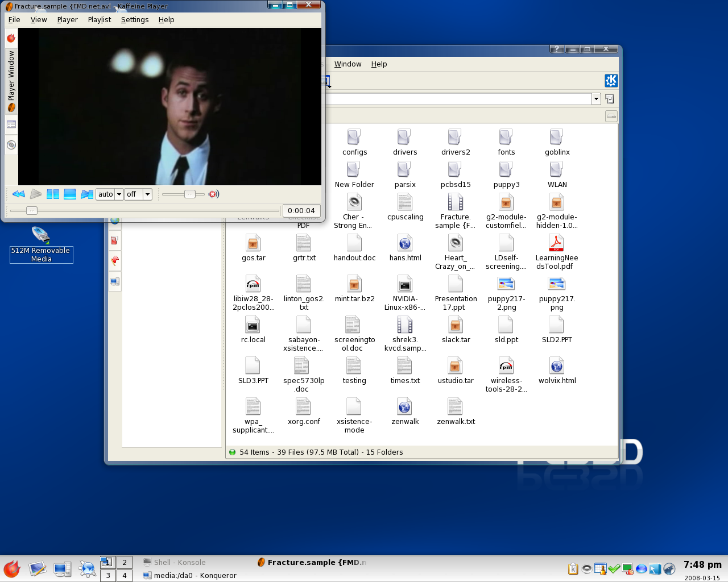
Task: Select the WLAN folder
Action: pos(557,174)
